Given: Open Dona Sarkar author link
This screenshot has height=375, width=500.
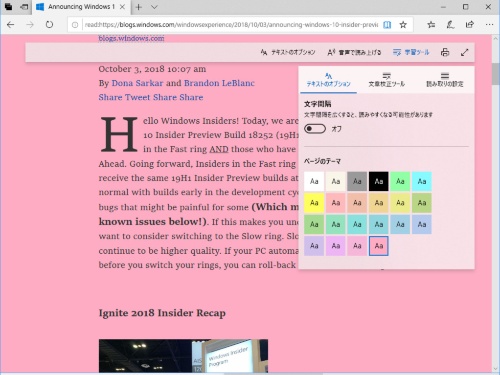Looking at the screenshot, I should click(137, 83).
